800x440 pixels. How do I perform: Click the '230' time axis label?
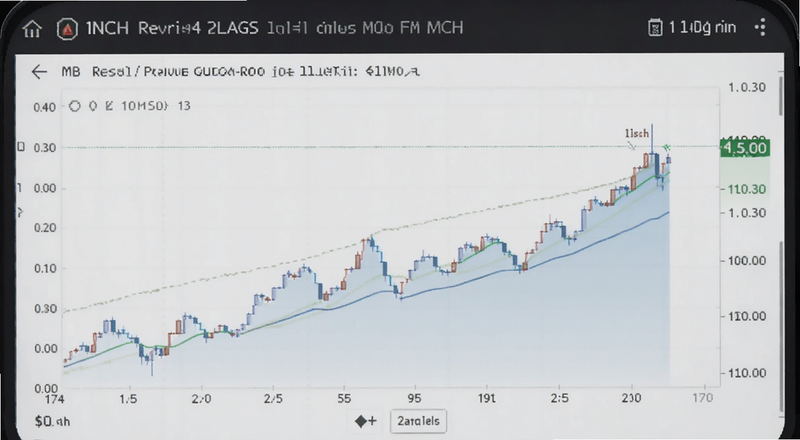pyautogui.click(x=632, y=398)
